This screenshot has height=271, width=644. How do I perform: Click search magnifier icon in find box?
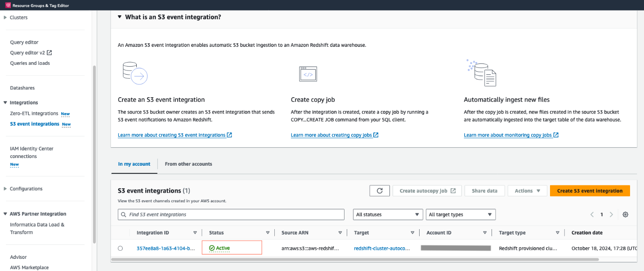[124, 215]
